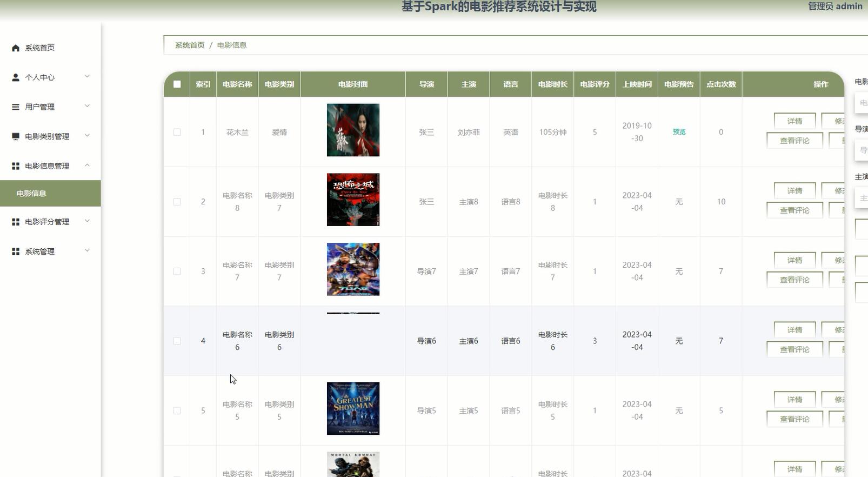The image size is (868, 477).
Task: Expand the 个人中心 menu chevron
Action: pos(87,77)
